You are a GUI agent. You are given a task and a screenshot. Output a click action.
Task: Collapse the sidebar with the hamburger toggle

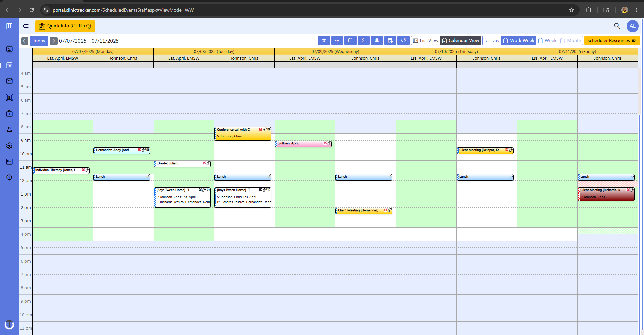(25, 26)
